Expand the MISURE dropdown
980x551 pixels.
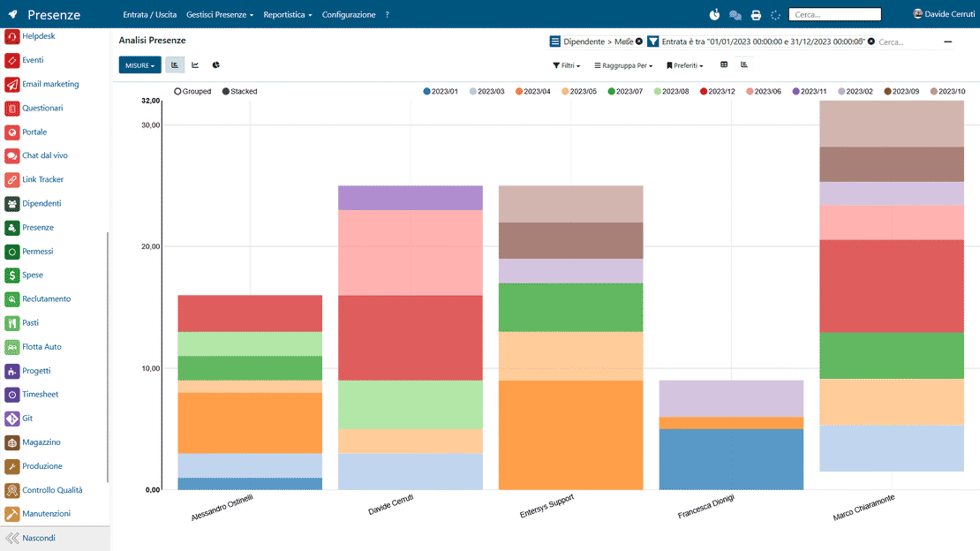point(140,65)
